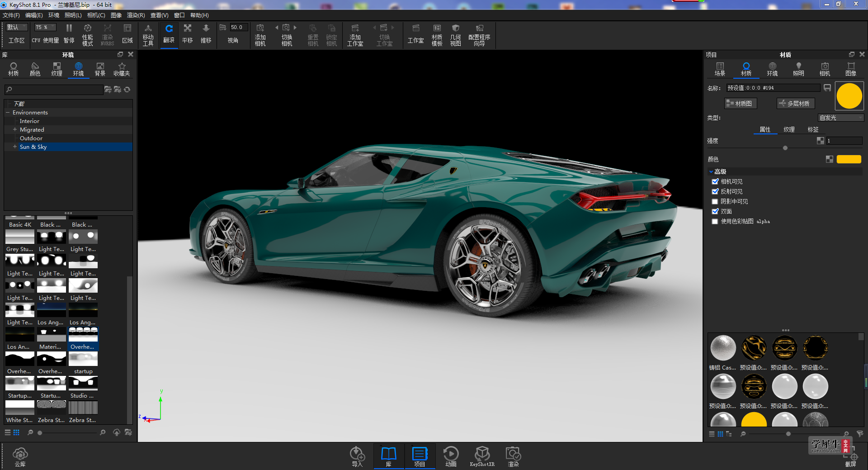Screen dimensions: 868x470
Task: Click the Import button in bottom bar
Action: (357, 456)
